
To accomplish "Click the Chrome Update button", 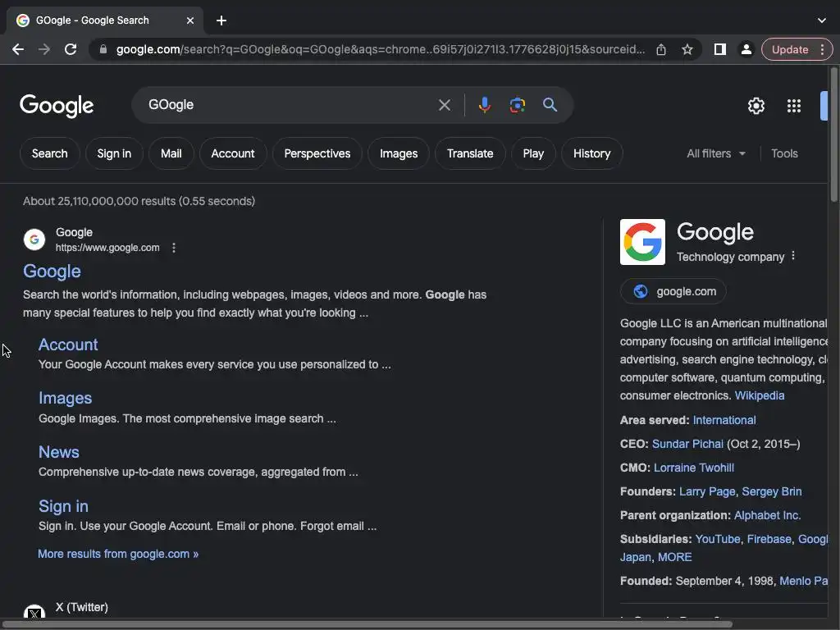I will [790, 49].
